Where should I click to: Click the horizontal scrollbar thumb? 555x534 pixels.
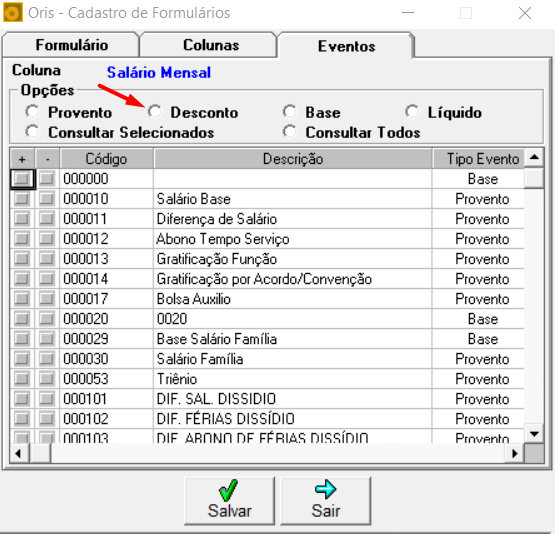(40, 453)
